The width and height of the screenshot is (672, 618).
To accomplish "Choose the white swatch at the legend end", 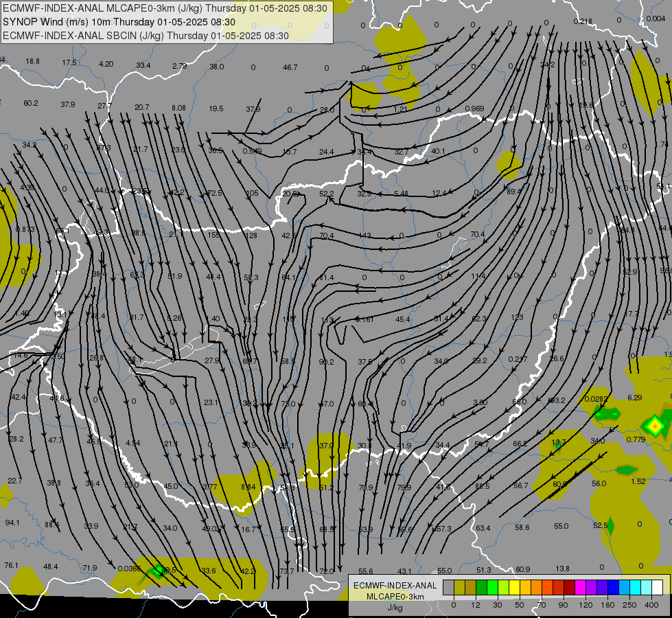I will coord(657,588).
